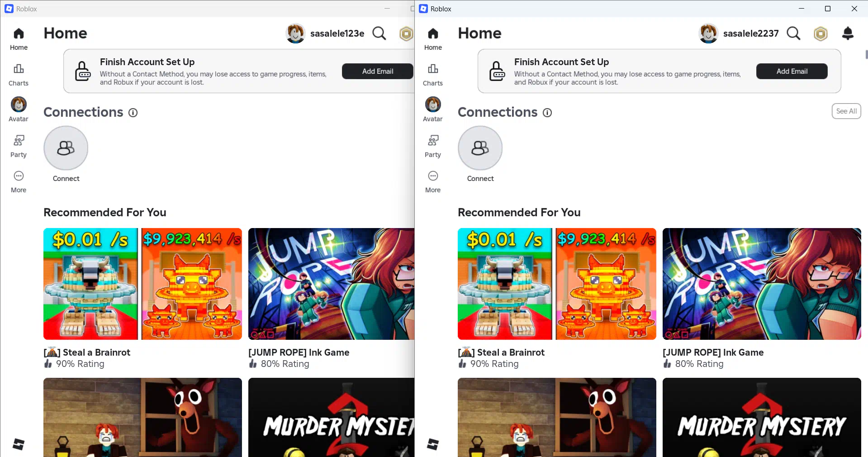
Task: Open Avatar in right Roblox window sidebar
Action: tap(433, 109)
